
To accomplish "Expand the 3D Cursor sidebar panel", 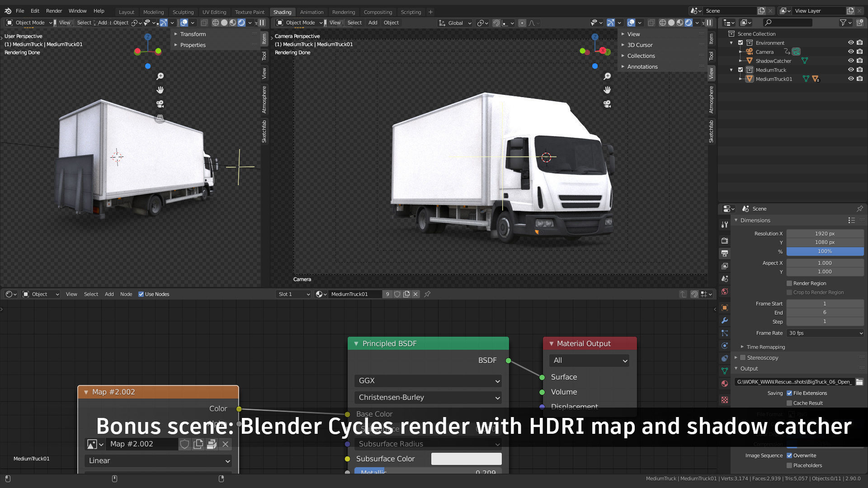I will (x=640, y=45).
